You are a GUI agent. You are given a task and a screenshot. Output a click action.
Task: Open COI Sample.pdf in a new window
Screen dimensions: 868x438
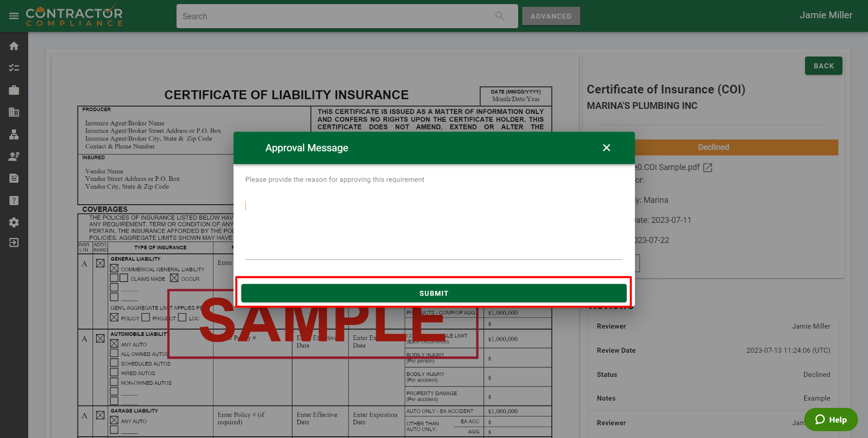(707, 168)
